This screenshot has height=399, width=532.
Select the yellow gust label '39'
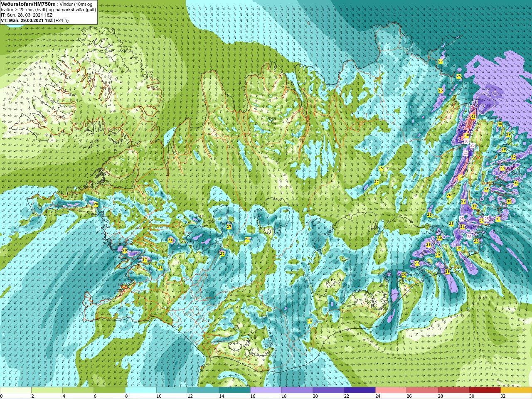(x=461, y=177)
